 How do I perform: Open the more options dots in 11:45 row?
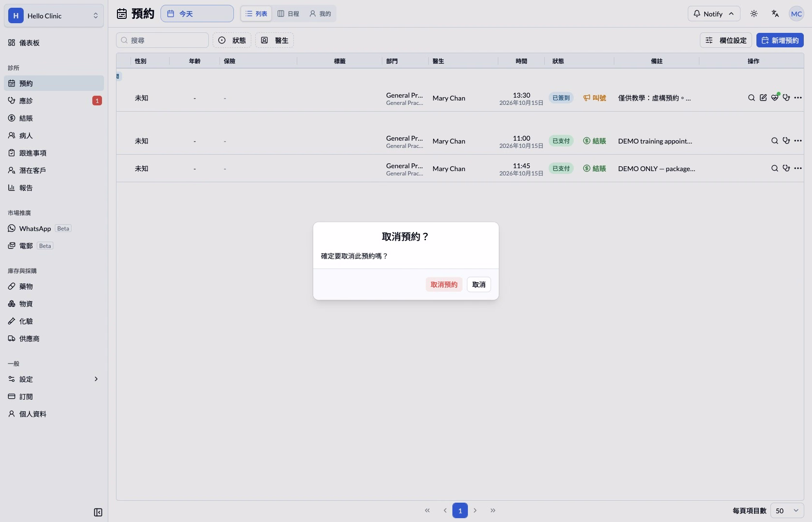pyautogui.click(x=798, y=168)
